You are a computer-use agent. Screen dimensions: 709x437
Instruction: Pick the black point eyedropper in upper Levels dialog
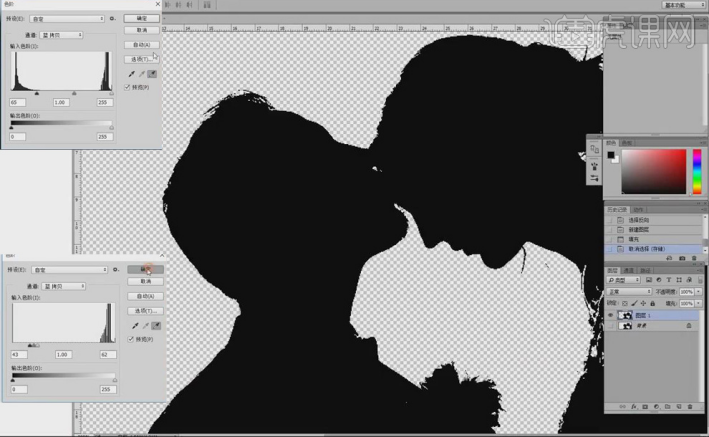(x=133, y=73)
